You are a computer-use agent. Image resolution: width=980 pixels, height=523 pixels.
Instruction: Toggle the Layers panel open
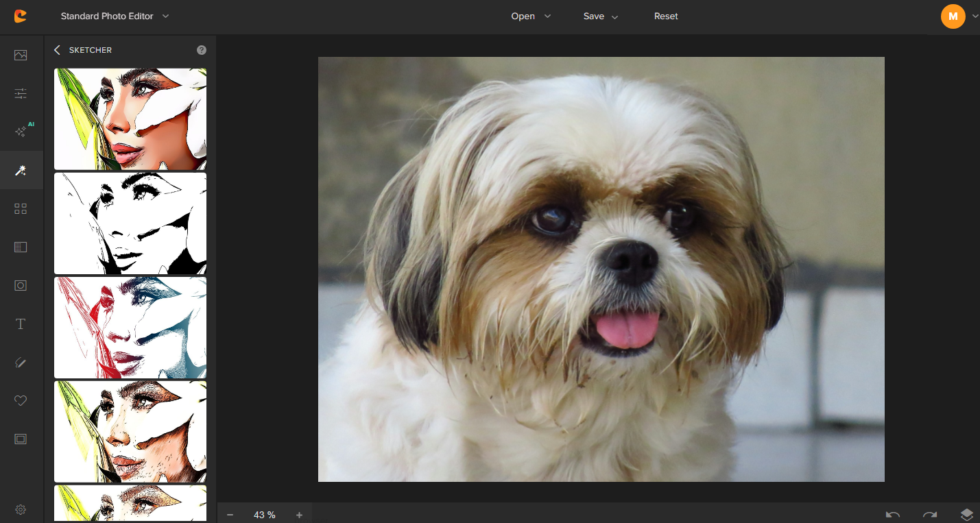(968, 513)
